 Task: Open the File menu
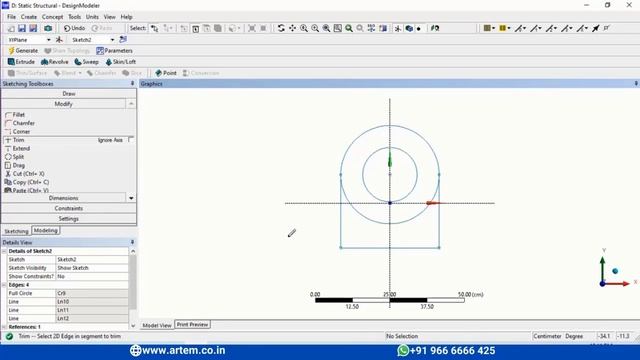[x=11, y=17]
